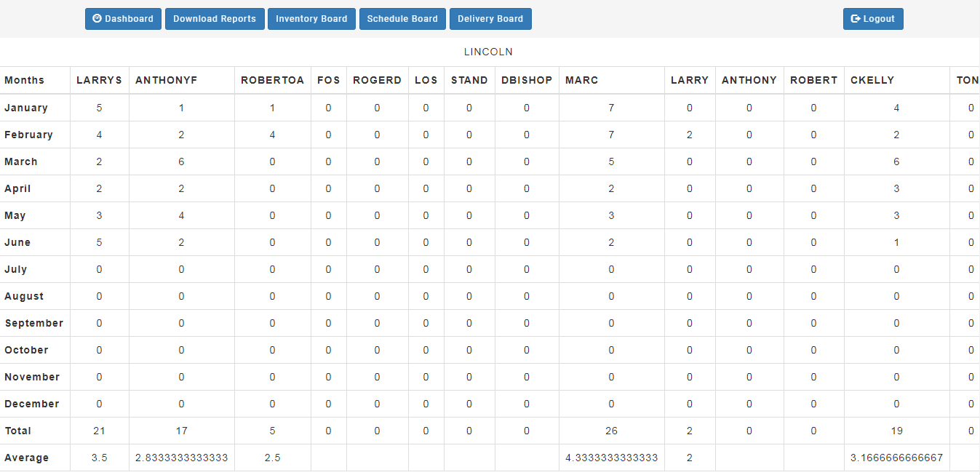980x475 pixels.
Task: Open the Schedule Board
Action: (x=402, y=19)
